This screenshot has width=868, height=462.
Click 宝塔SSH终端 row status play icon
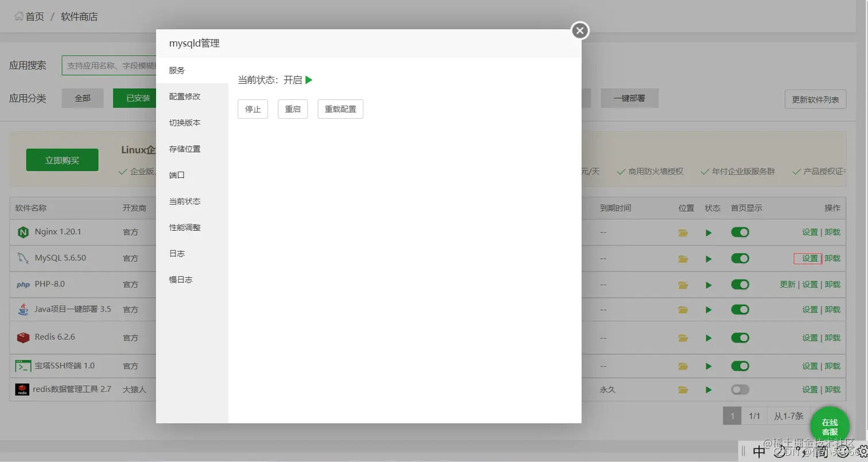(x=709, y=366)
